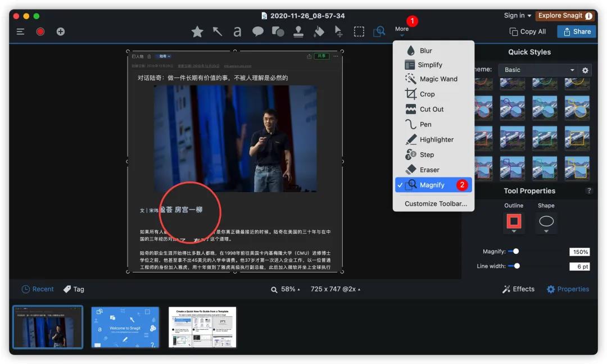Select the Welcome to Snagit thumbnail
The image size is (607, 364).
pos(125,327)
